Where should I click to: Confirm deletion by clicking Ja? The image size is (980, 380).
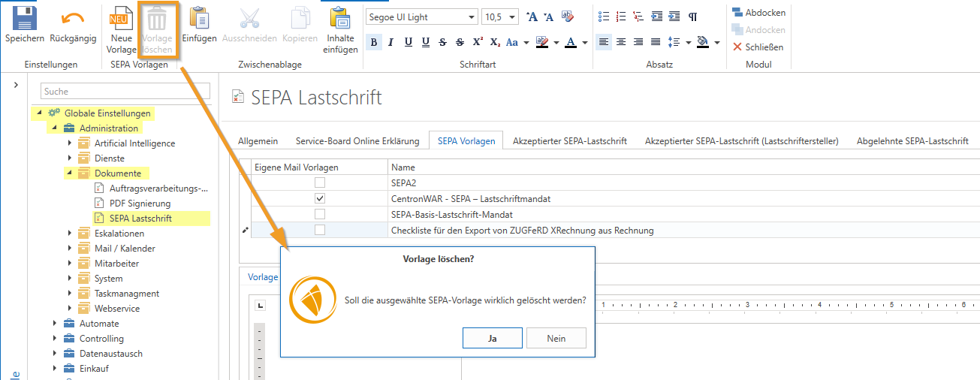(492, 339)
